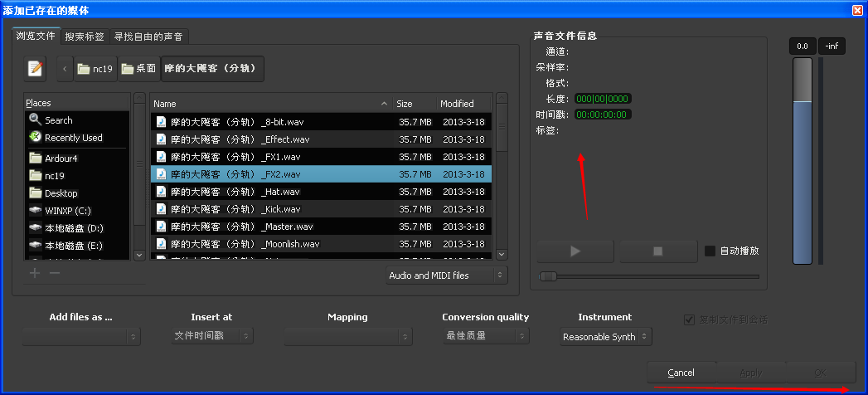This screenshot has width=868, height=395.
Task: Select the 摩的大飚客（分轨）_Kick.wav file
Action: click(235, 209)
